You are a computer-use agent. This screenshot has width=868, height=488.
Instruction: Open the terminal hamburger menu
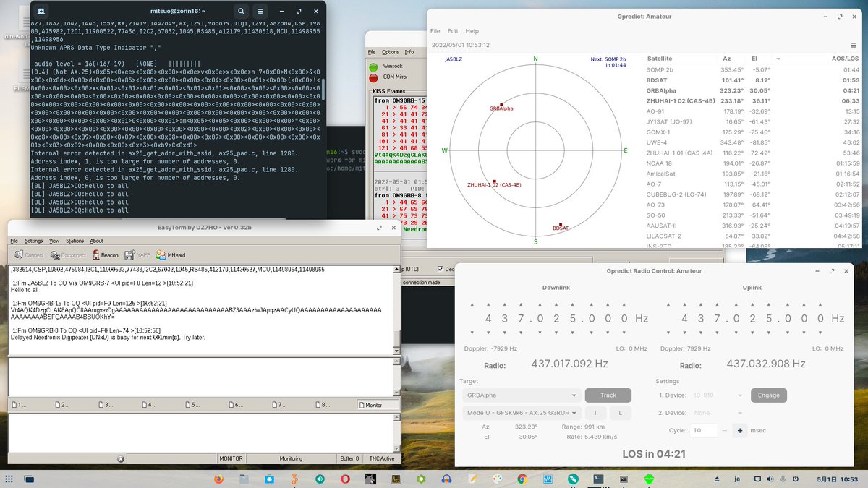[261, 12]
